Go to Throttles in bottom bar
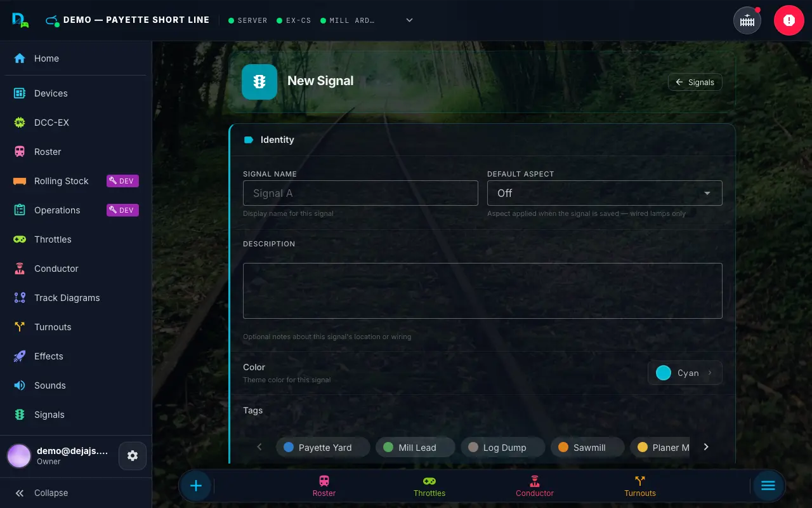The image size is (812, 508). click(x=429, y=486)
